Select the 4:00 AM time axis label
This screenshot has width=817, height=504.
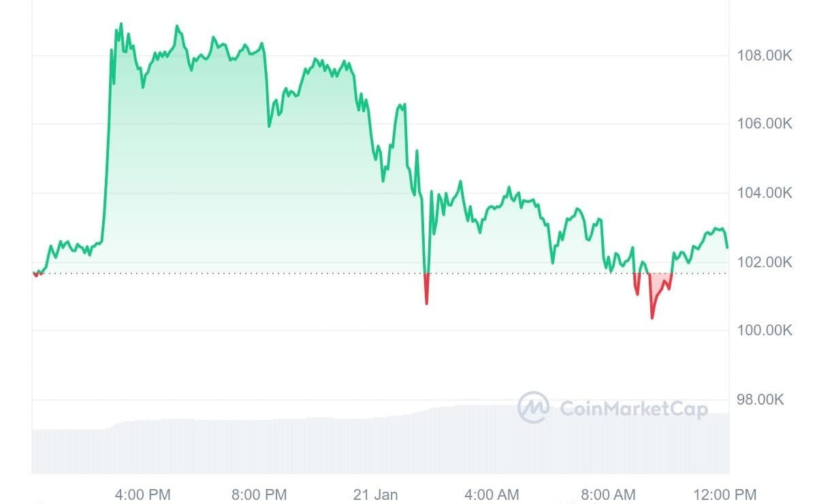coord(492,494)
